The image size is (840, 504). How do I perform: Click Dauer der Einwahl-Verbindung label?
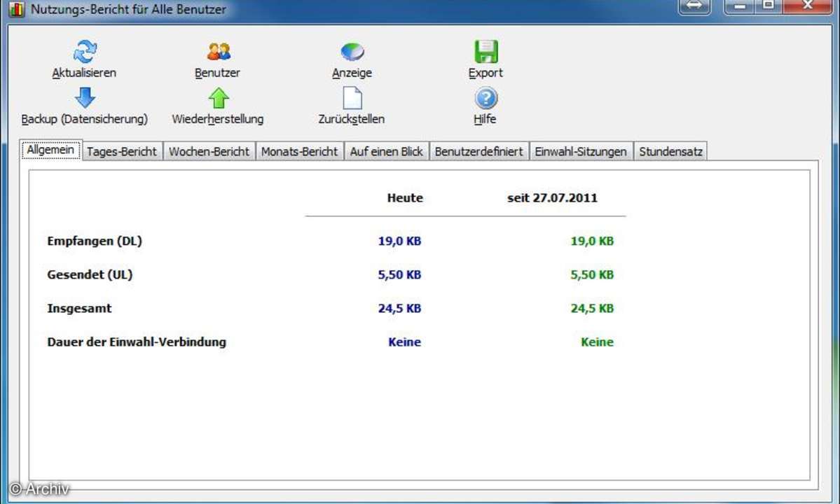[x=137, y=342]
